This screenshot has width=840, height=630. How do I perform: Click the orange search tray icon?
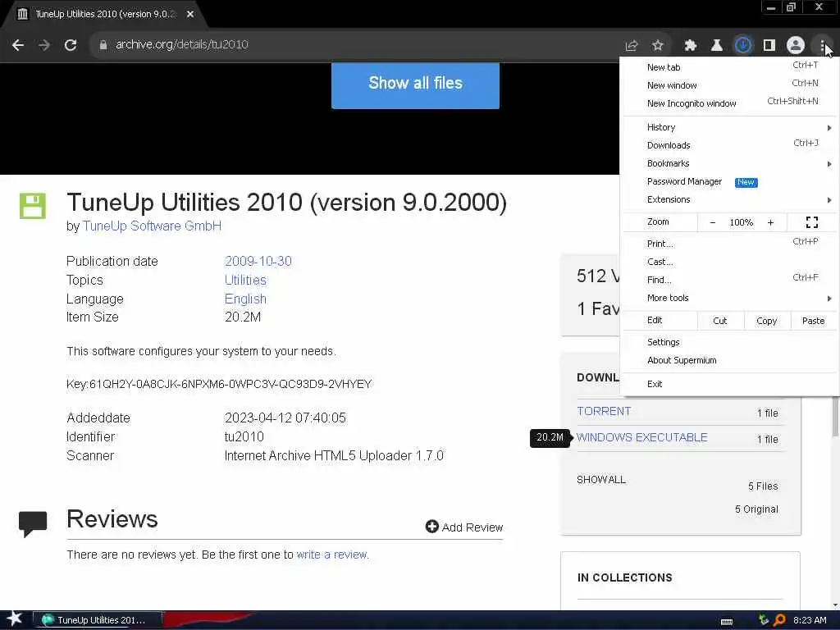click(x=779, y=620)
